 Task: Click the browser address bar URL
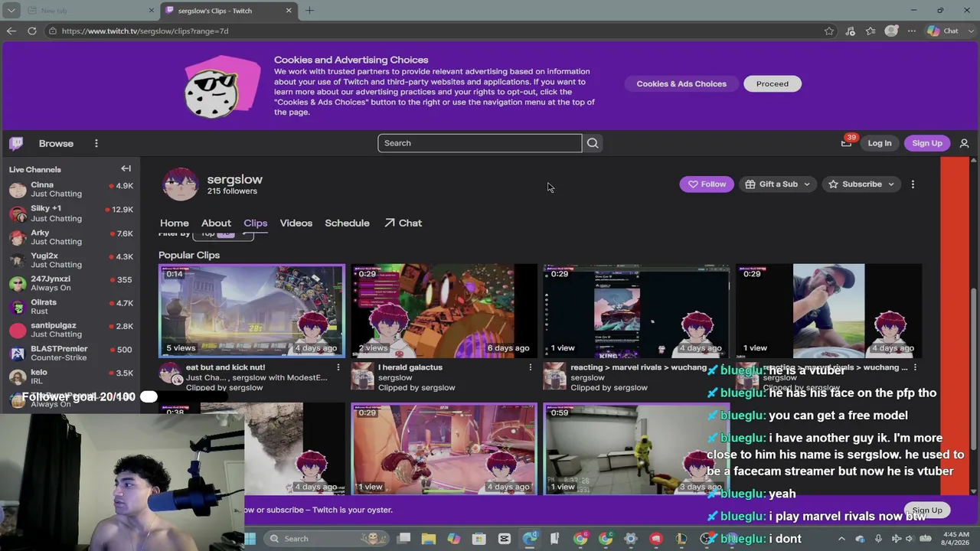click(145, 31)
